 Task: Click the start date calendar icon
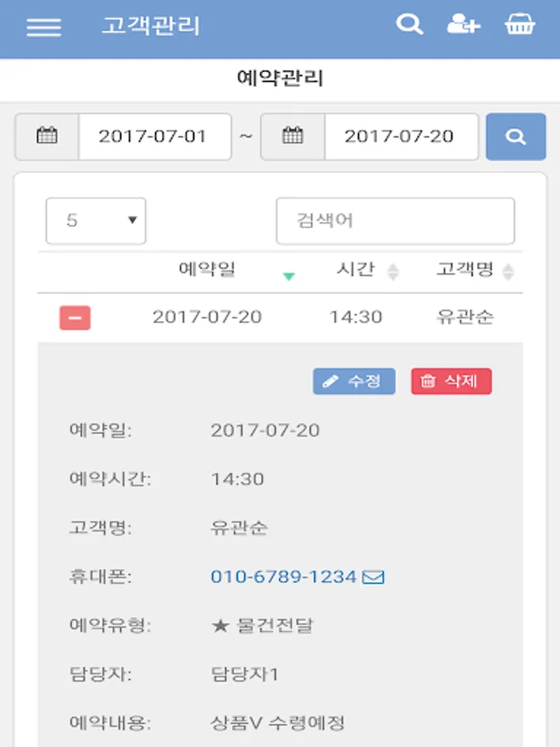pos(46,136)
